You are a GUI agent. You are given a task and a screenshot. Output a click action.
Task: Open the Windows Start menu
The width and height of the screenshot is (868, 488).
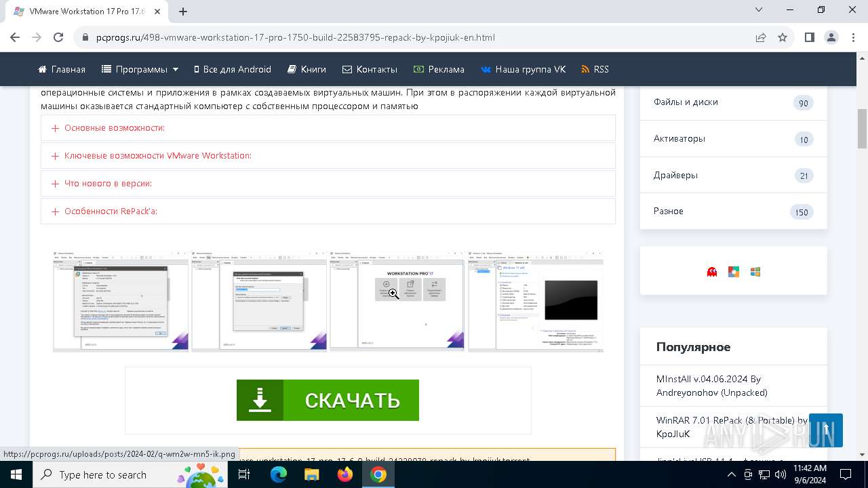15,474
